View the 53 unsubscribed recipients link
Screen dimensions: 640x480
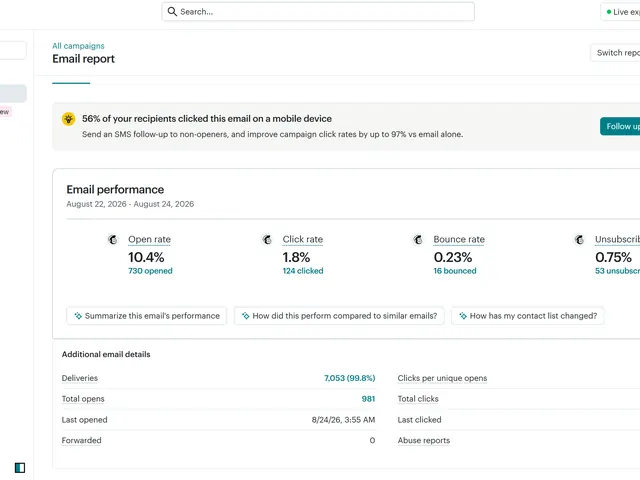tap(617, 271)
